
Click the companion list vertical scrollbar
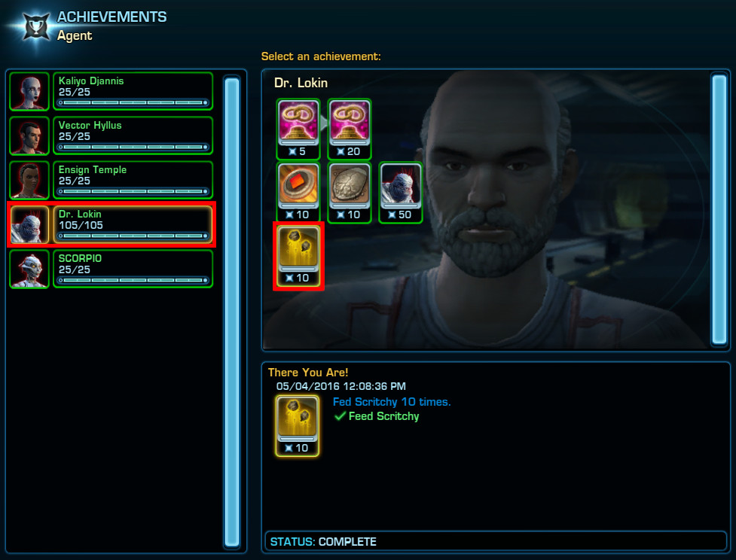point(232,312)
